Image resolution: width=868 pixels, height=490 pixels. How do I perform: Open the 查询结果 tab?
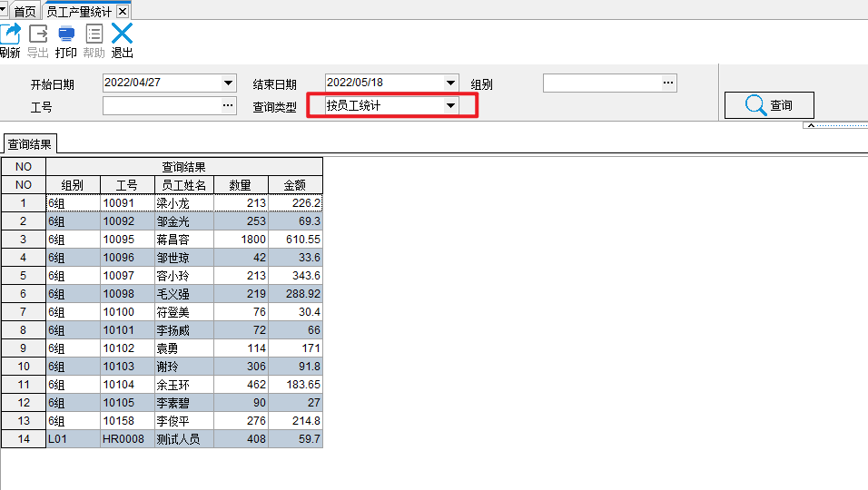coord(29,144)
